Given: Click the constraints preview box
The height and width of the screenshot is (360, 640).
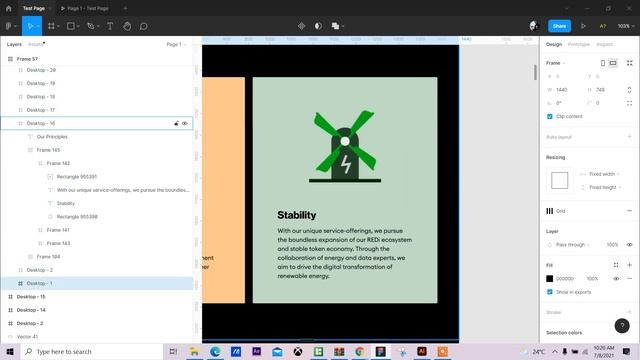Looking at the screenshot, I should pos(559,180).
